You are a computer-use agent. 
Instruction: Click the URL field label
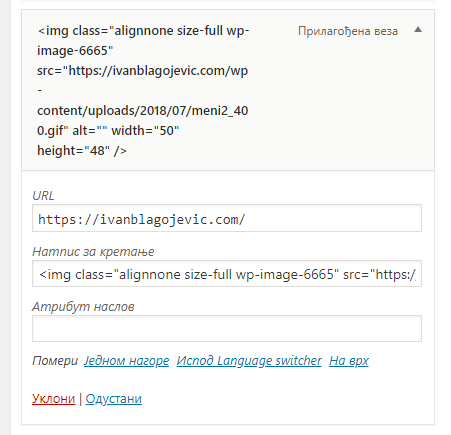click(43, 196)
